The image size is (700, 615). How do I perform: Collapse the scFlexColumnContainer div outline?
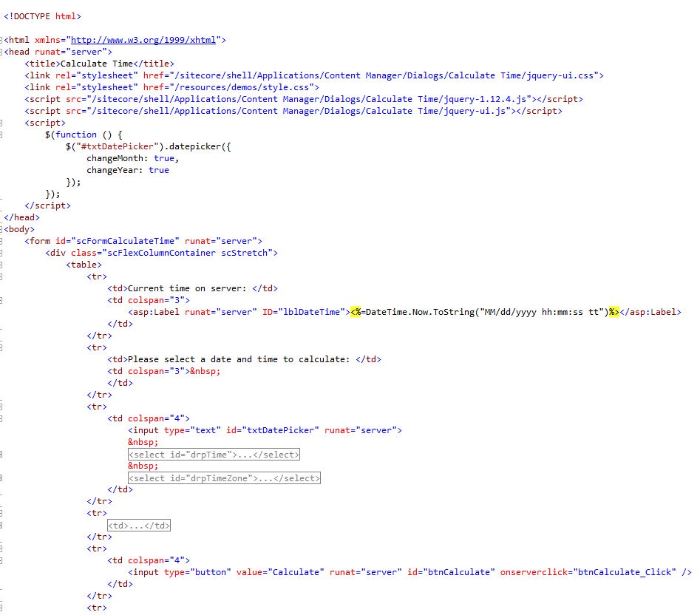tap(1, 253)
